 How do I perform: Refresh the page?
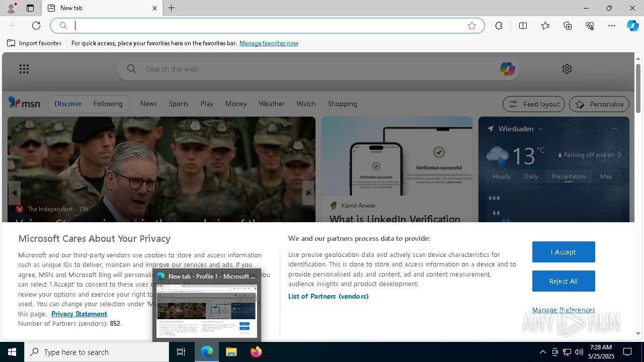pyautogui.click(x=36, y=26)
